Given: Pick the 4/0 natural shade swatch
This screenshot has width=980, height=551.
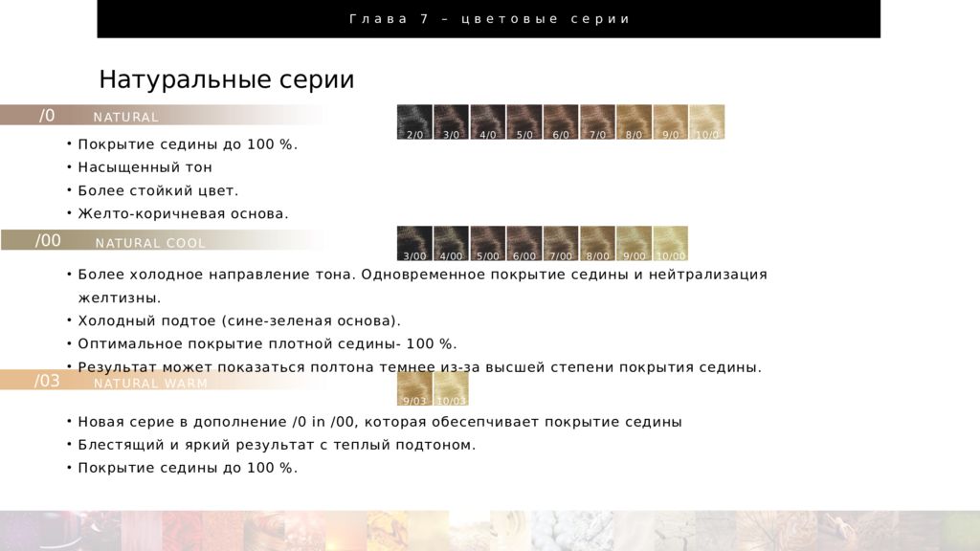Looking at the screenshot, I should 487,121.
